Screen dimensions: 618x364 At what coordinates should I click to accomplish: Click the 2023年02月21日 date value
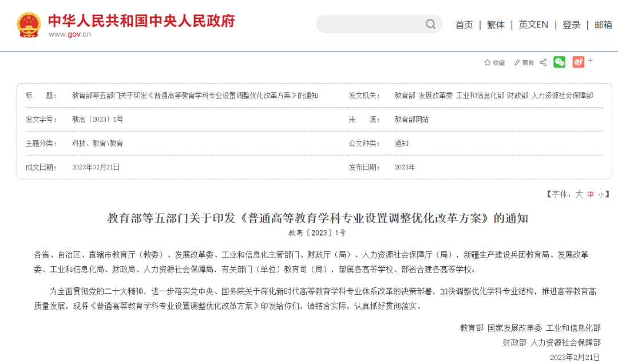pos(96,167)
